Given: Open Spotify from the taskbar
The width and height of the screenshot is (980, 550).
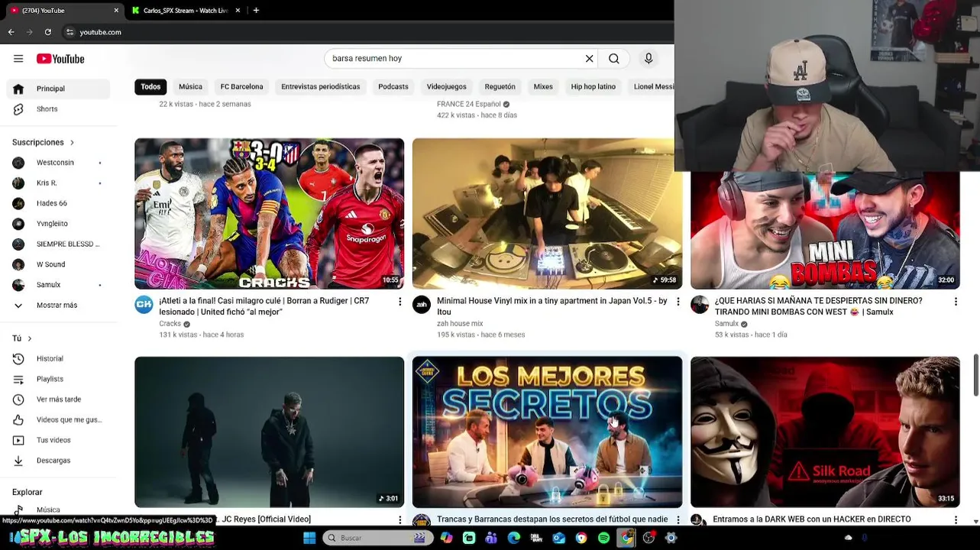Looking at the screenshot, I should [603, 538].
